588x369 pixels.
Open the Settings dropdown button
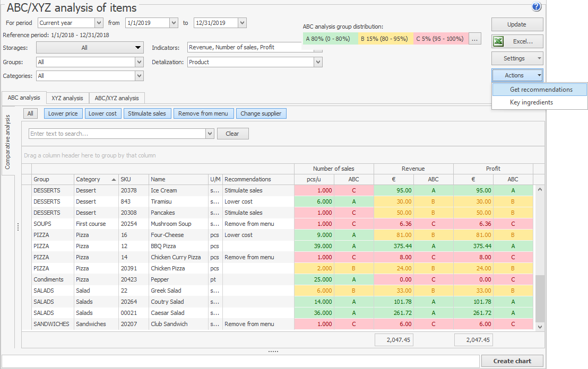[517, 58]
